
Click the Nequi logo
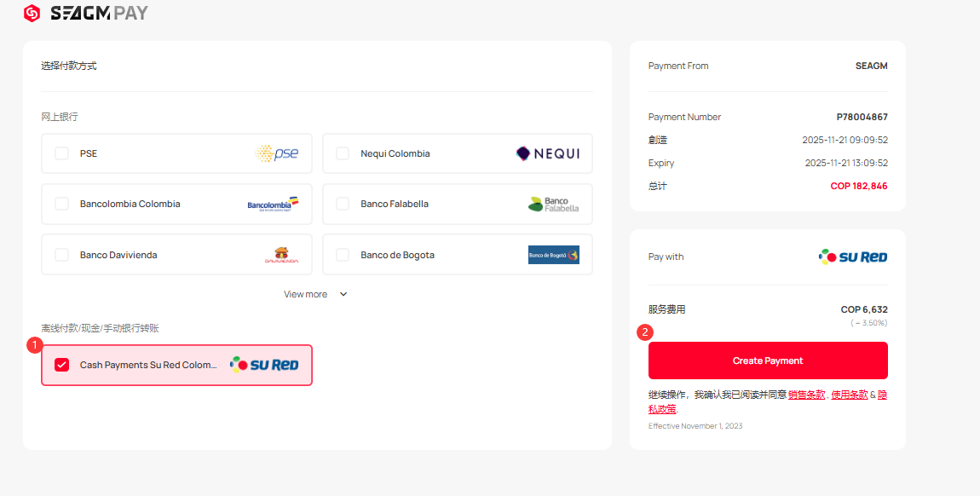pos(547,153)
